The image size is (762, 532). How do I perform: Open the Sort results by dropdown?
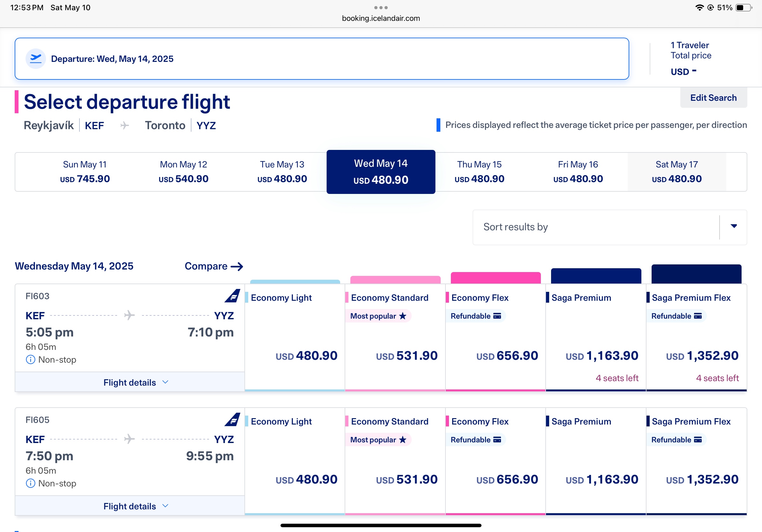(x=610, y=227)
